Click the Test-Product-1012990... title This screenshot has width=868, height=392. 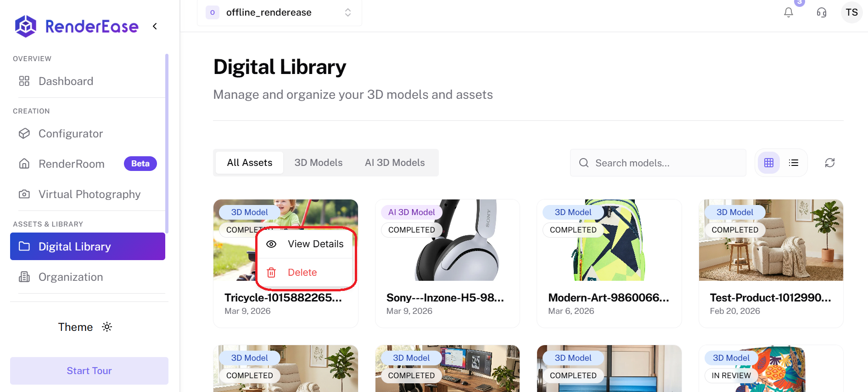771,298
